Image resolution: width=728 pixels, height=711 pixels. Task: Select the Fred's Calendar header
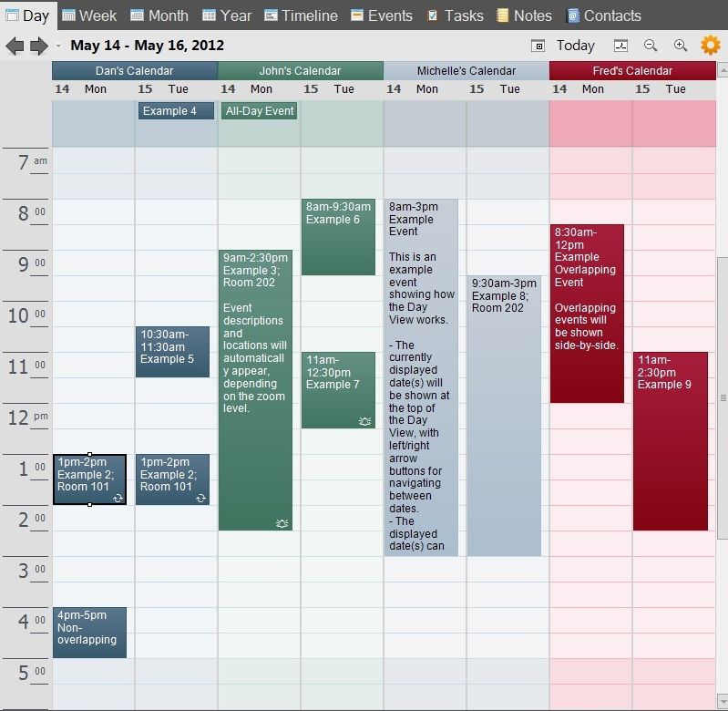coord(631,71)
